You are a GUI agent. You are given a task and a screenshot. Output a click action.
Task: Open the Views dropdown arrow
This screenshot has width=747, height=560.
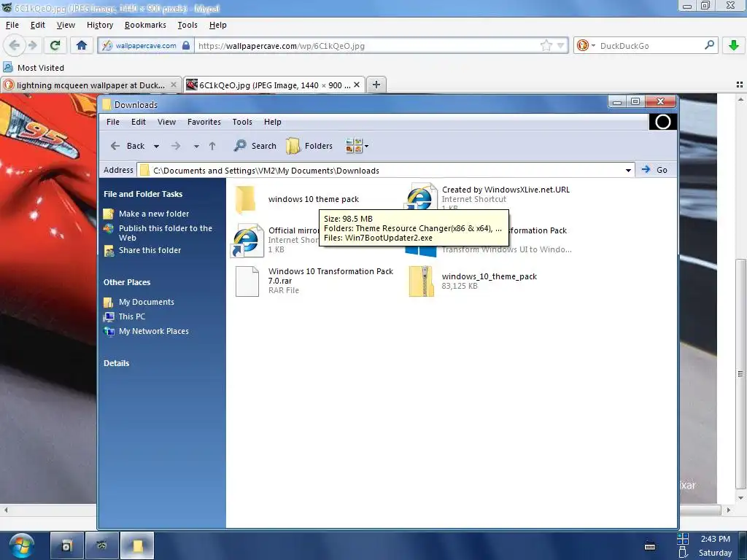click(366, 146)
